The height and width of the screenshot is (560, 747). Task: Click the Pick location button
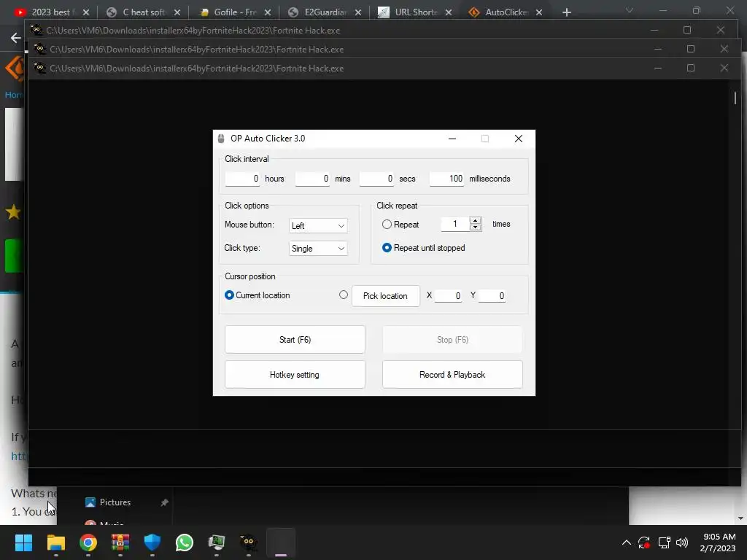coord(385,296)
